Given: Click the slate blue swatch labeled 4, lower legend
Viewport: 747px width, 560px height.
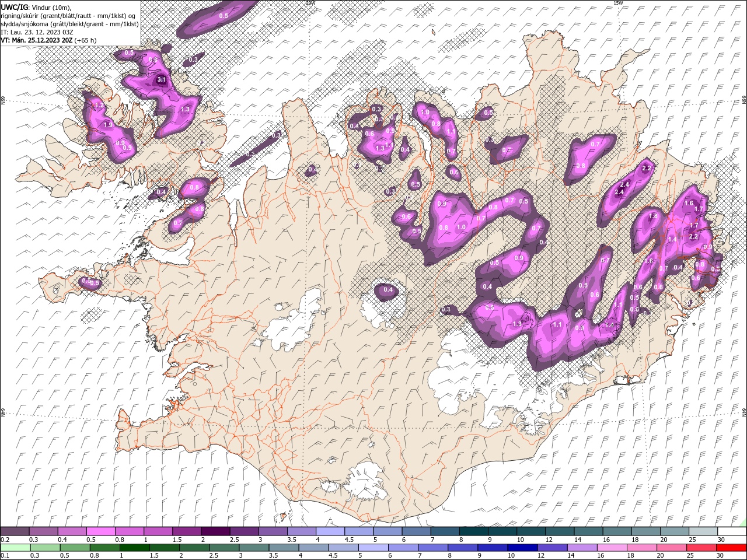Looking at the screenshot, I should pos(313,548).
